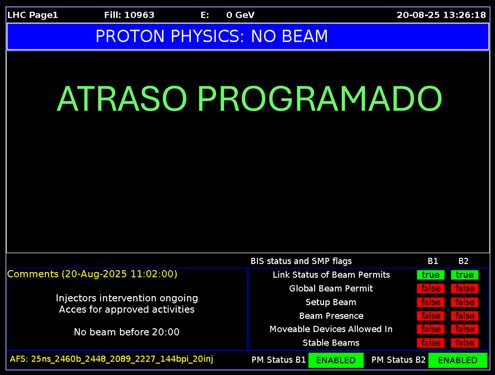This screenshot has height=375, width=495.
Task: Click the PM Status B1 ENABLED button
Action: click(336, 360)
